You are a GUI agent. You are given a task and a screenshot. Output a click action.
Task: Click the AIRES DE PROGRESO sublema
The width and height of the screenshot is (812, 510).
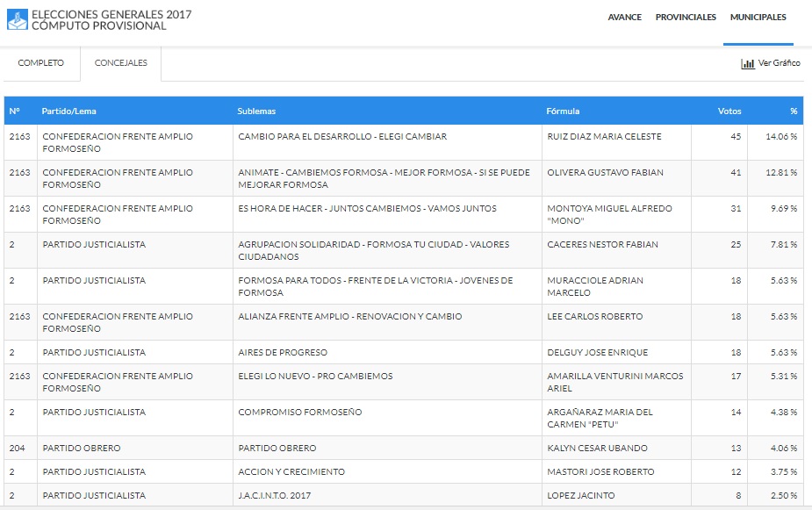283,353
